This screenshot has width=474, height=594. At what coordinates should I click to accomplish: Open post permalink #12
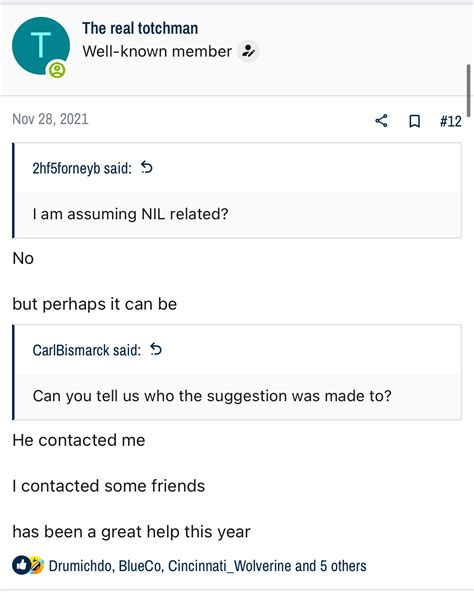451,121
